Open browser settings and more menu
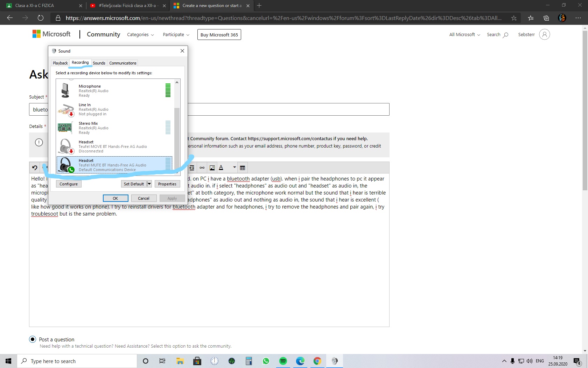Viewport: 588px width, 368px height. click(x=578, y=18)
